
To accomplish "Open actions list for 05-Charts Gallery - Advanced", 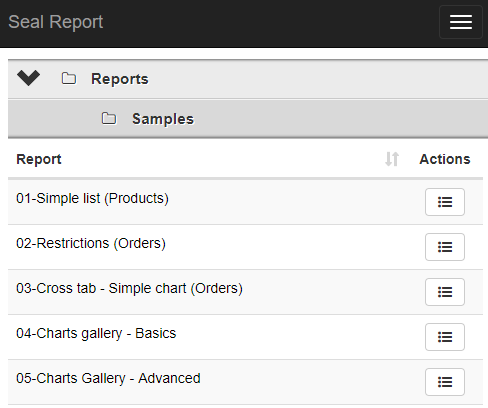I will click(x=445, y=382).
